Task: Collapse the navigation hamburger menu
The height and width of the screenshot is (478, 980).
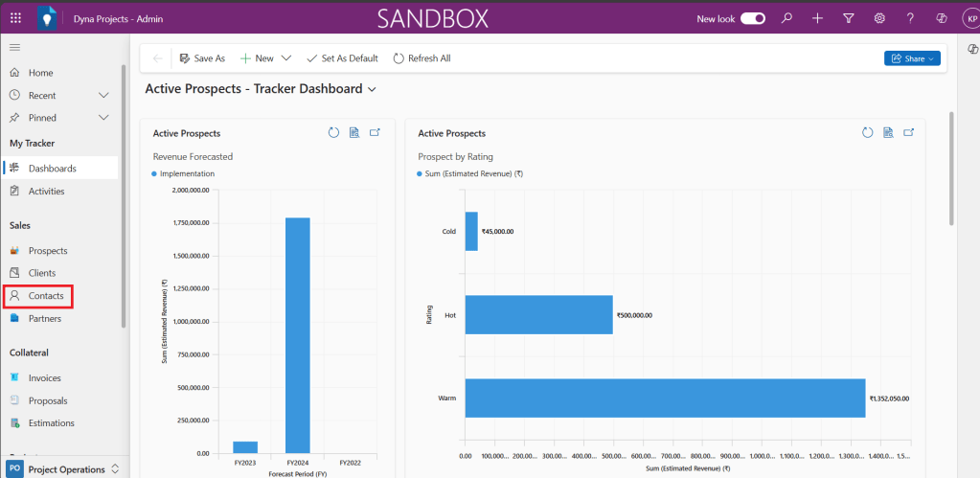Action: pos(14,47)
